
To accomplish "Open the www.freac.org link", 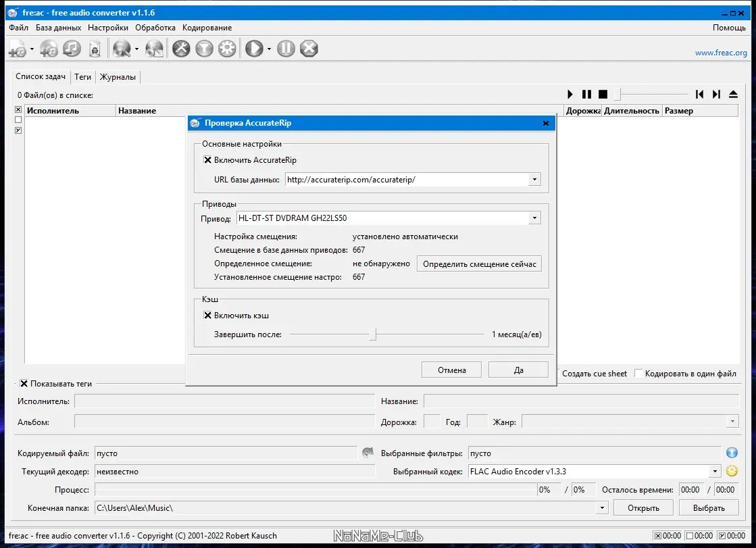I will (x=720, y=51).
